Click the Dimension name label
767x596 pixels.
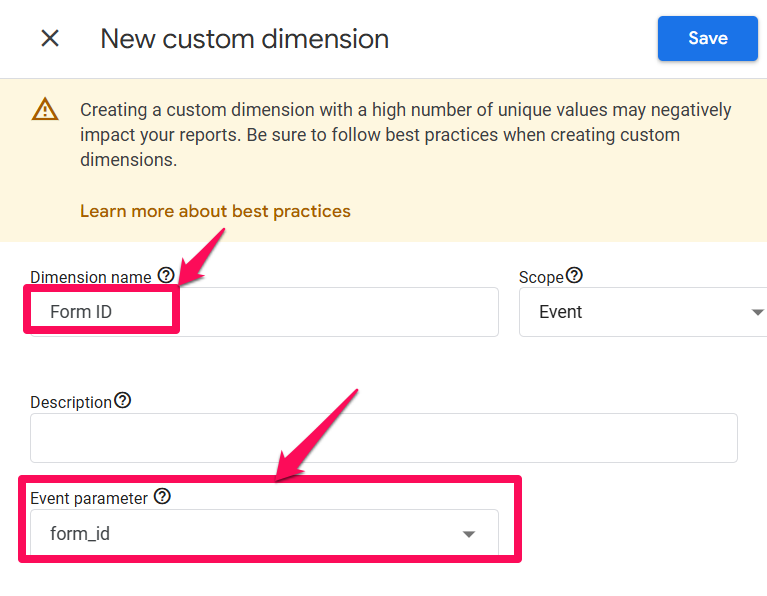click(x=91, y=277)
